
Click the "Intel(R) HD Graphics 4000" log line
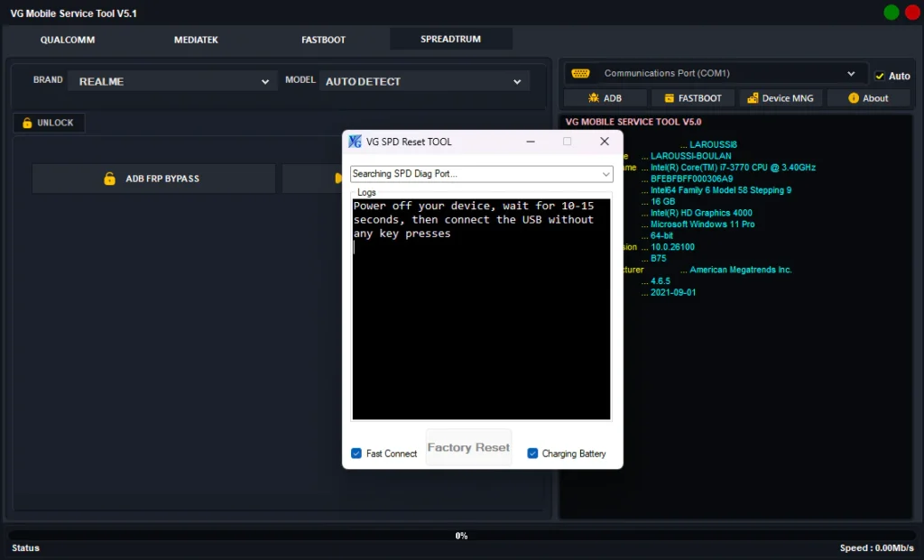(x=701, y=213)
